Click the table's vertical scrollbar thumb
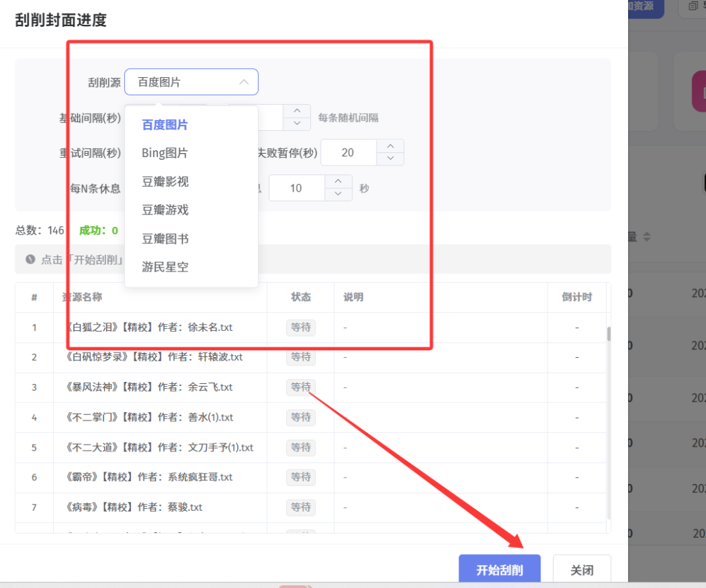 (609, 334)
